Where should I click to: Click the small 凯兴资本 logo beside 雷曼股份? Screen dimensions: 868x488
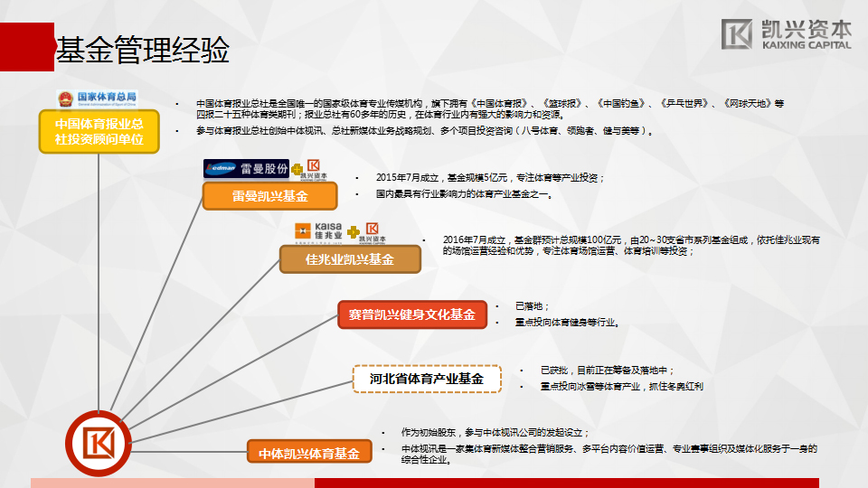click(314, 170)
